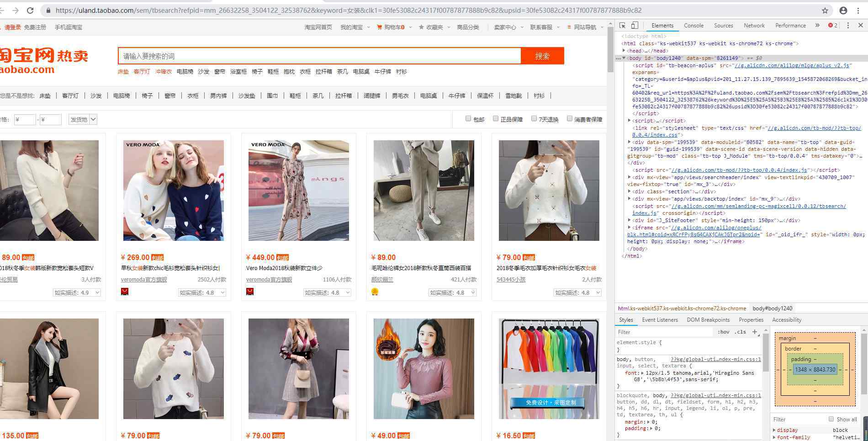Click the search input 请输入要搜索的词

coord(319,56)
